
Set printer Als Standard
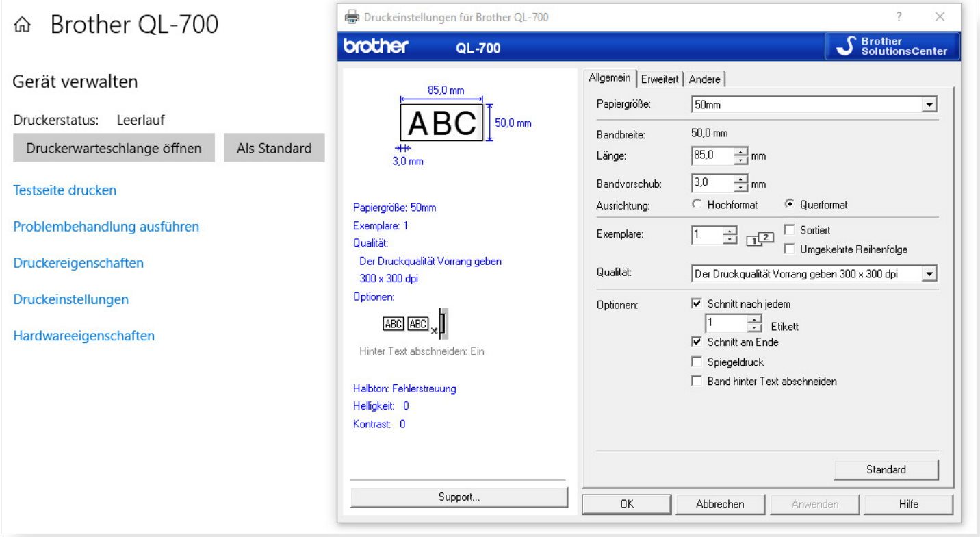pyautogui.click(x=274, y=148)
